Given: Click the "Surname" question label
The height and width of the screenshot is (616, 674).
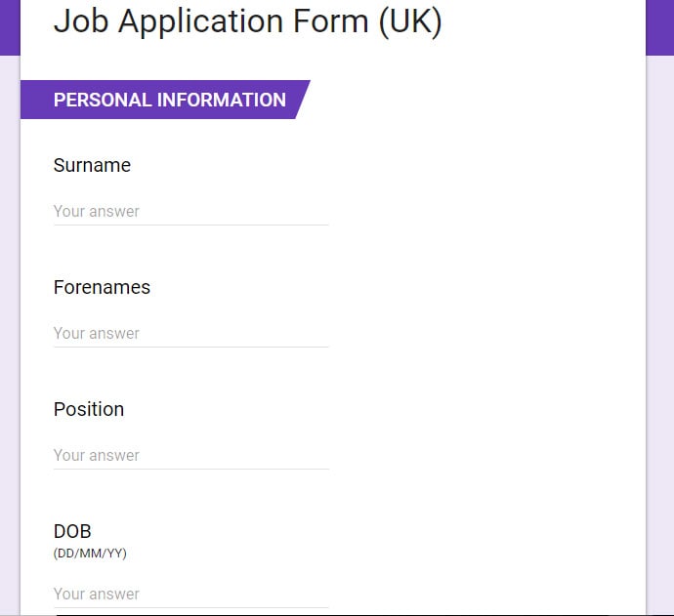Looking at the screenshot, I should pyautogui.click(x=92, y=166).
